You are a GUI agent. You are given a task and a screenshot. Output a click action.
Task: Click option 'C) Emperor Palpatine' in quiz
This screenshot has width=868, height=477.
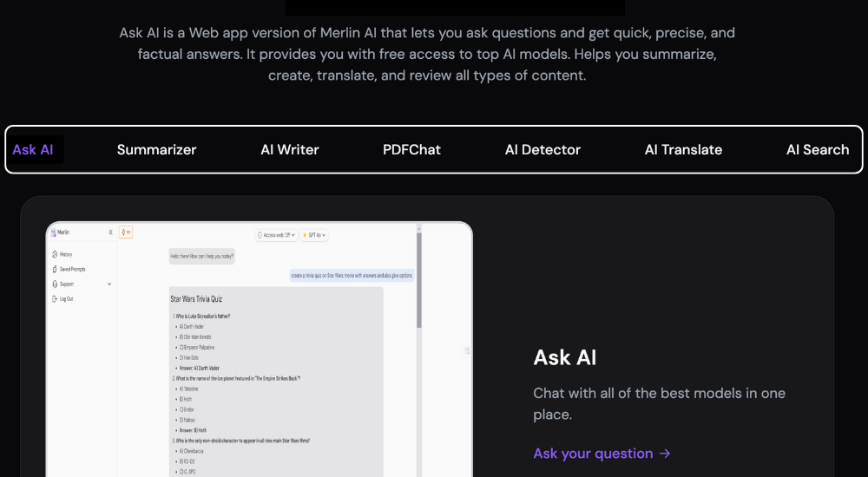(196, 348)
